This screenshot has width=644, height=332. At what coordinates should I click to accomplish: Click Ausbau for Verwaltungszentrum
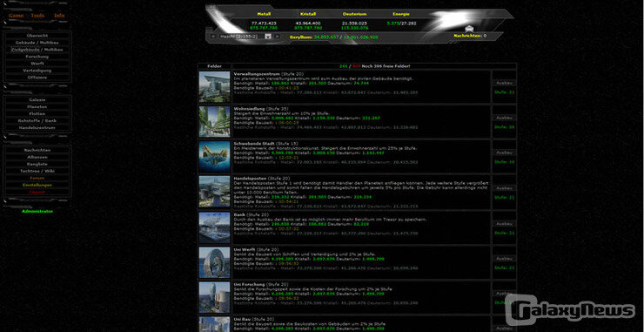tap(504, 83)
